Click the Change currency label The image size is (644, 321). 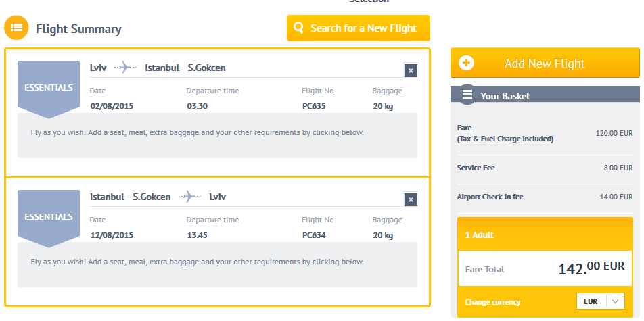pos(492,302)
